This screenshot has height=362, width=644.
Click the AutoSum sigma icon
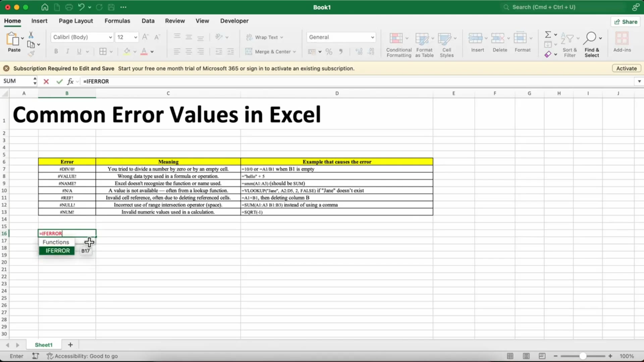[x=548, y=35]
